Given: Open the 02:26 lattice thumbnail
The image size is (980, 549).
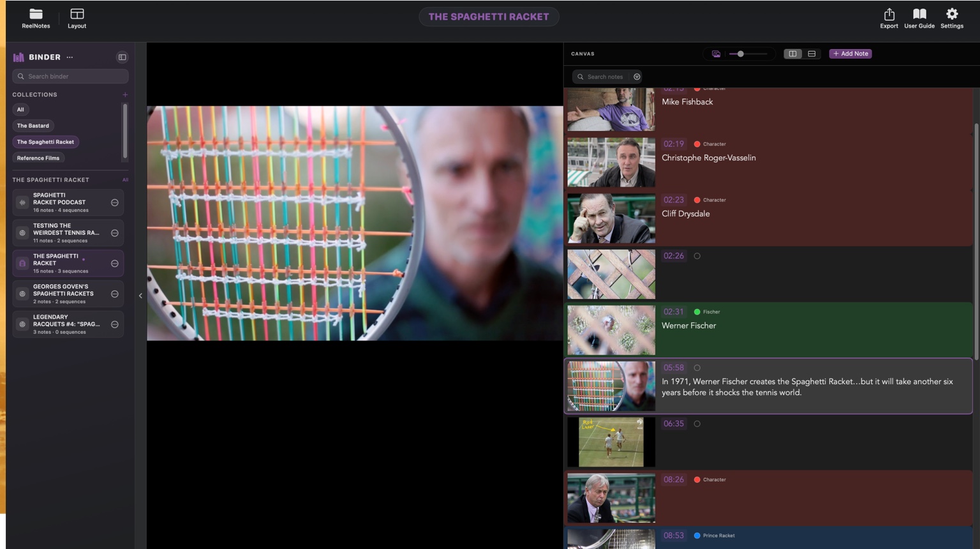Looking at the screenshot, I should 611,274.
